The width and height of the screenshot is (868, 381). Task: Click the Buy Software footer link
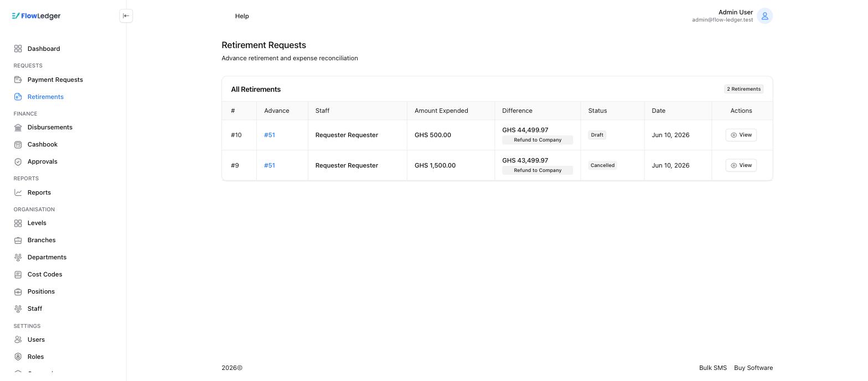click(753, 368)
